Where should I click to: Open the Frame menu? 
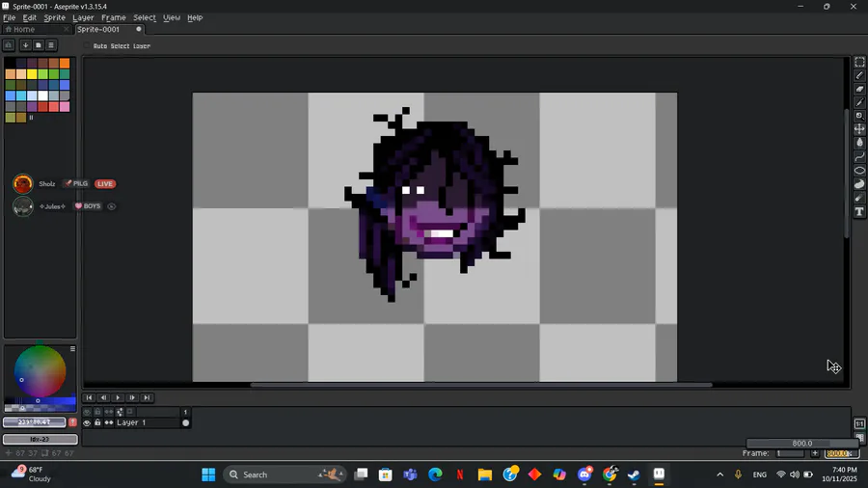coord(114,17)
